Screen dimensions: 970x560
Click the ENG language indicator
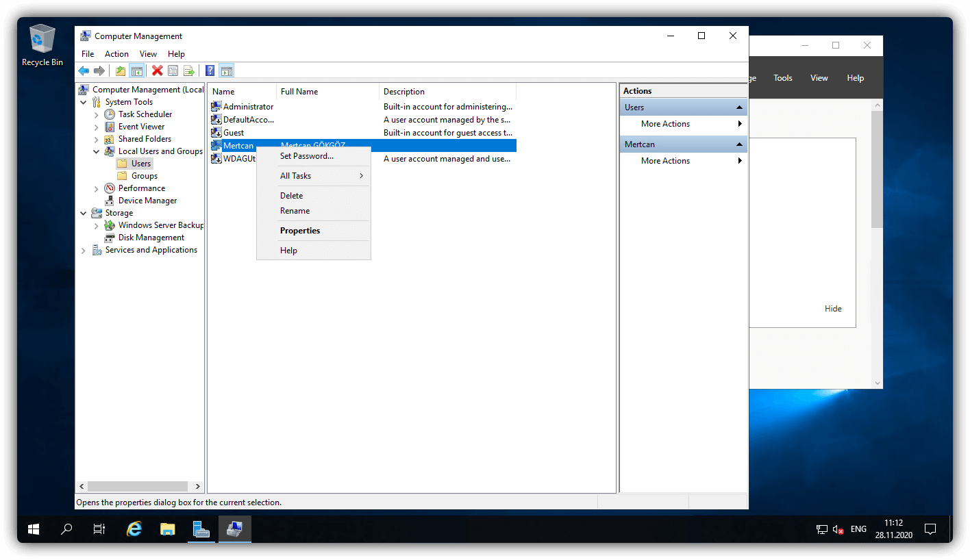pos(858,529)
